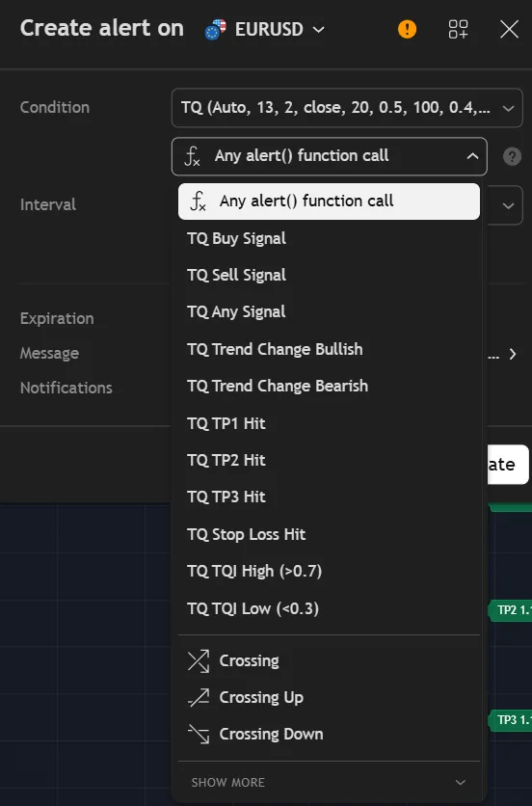The height and width of the screenshot is (806, 532).
Task: Collapse the Any alert() function call dropdown
Action: [330, 156]
